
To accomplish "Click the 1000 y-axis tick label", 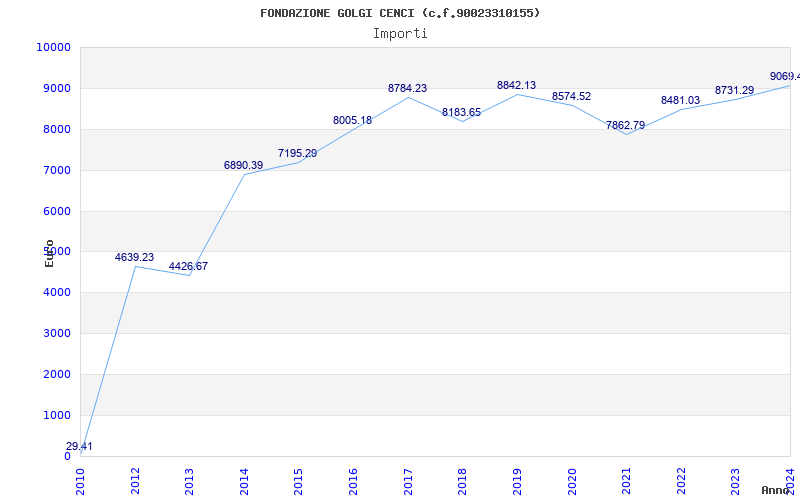I will (x=56, y=415).
